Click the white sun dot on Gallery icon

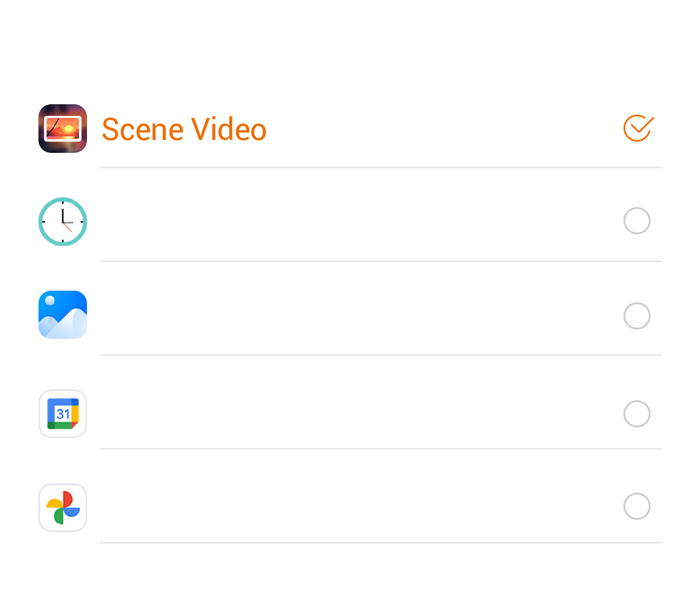49,300
